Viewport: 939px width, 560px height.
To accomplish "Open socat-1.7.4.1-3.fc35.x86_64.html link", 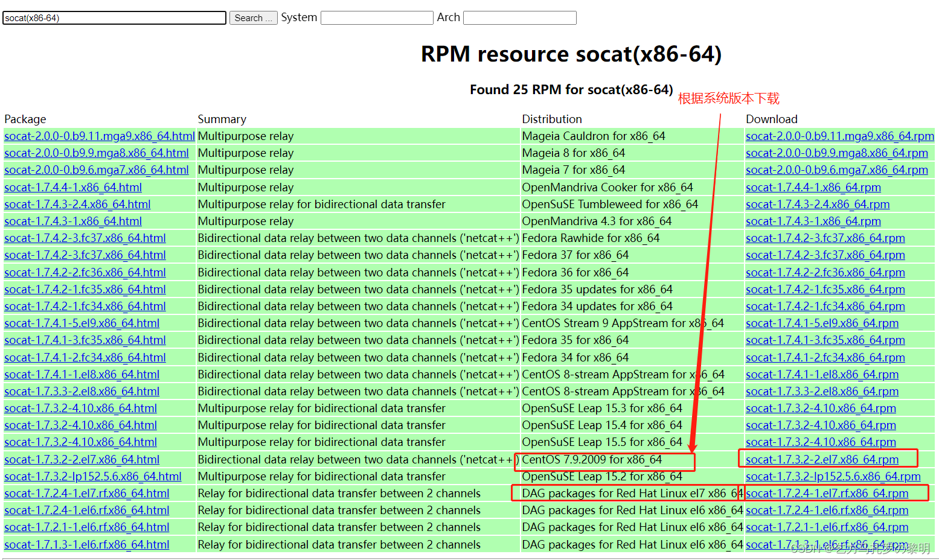I will click(85, 340).
